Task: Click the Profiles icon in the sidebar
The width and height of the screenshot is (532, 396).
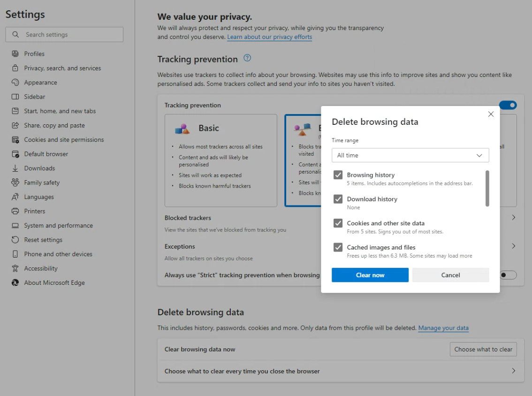Action: (x=14, y=53)
